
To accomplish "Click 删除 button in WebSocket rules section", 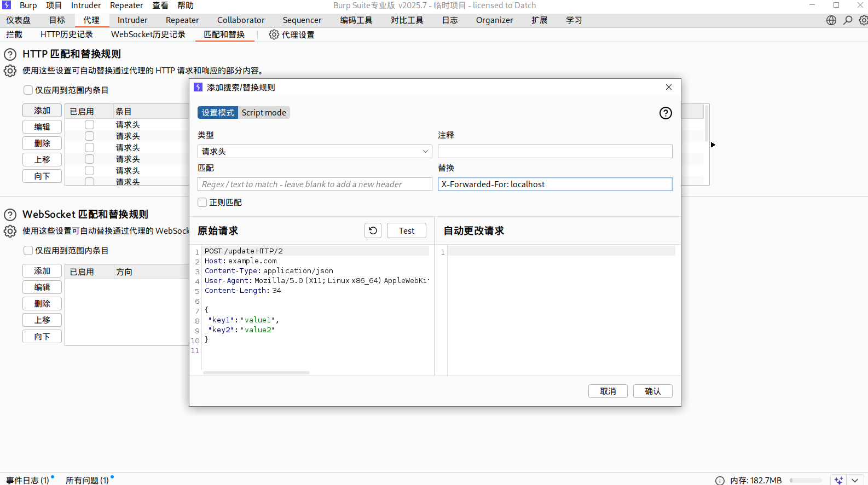I will 42,304.
